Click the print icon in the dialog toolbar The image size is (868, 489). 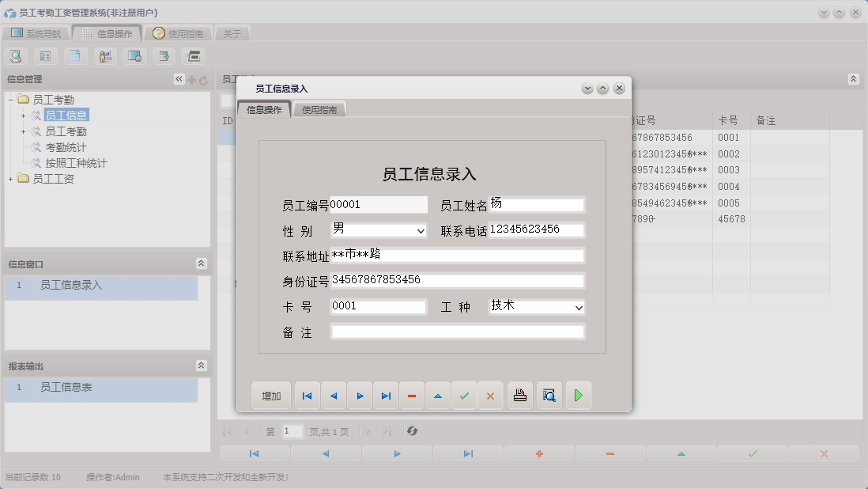(520, 395)
